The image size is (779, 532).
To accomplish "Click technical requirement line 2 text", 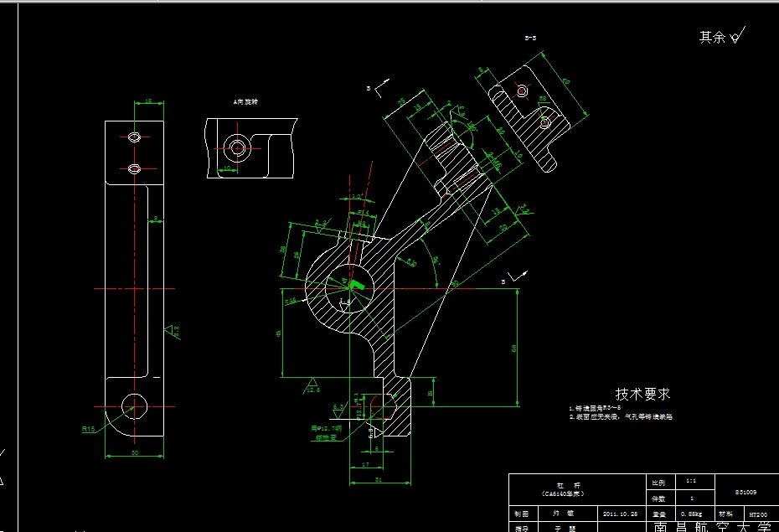I will [x=621, y=416].
